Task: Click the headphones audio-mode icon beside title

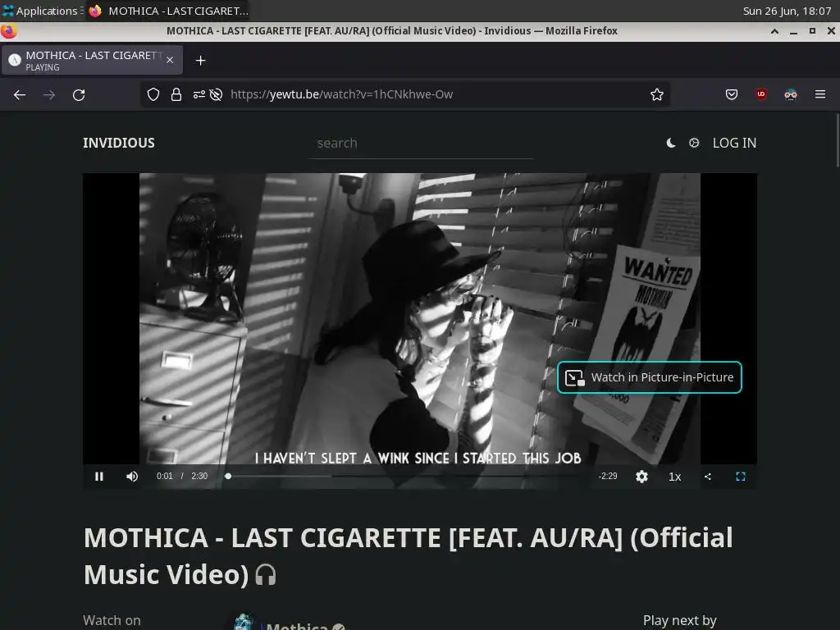Action: pyautogui.click(x=265, y=575)
